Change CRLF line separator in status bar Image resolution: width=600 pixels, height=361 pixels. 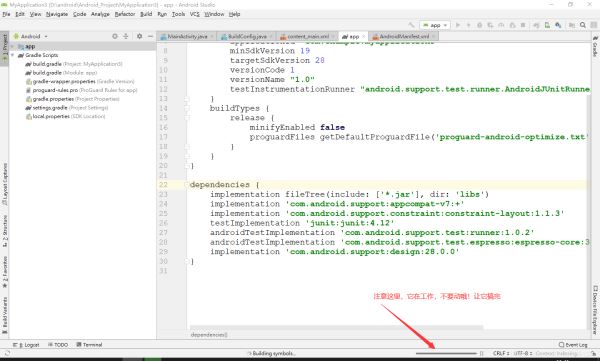[501, 353]
